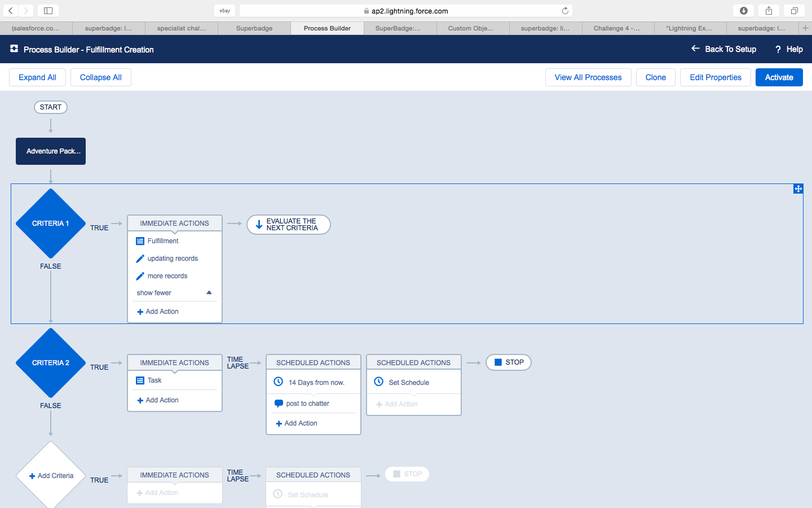Open Edit Properties
Viewport: 812px width, 508px height.
(x=716, y=77)
